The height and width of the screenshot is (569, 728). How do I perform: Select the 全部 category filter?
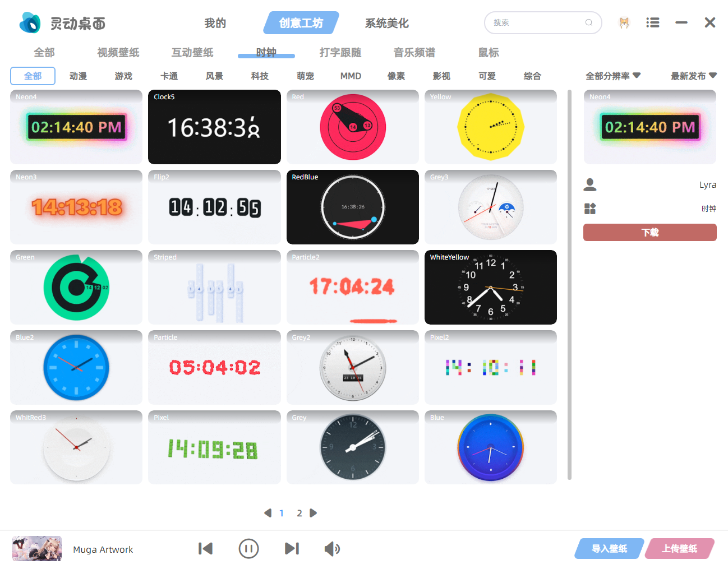pyautogui.click(x=33, y=76)
